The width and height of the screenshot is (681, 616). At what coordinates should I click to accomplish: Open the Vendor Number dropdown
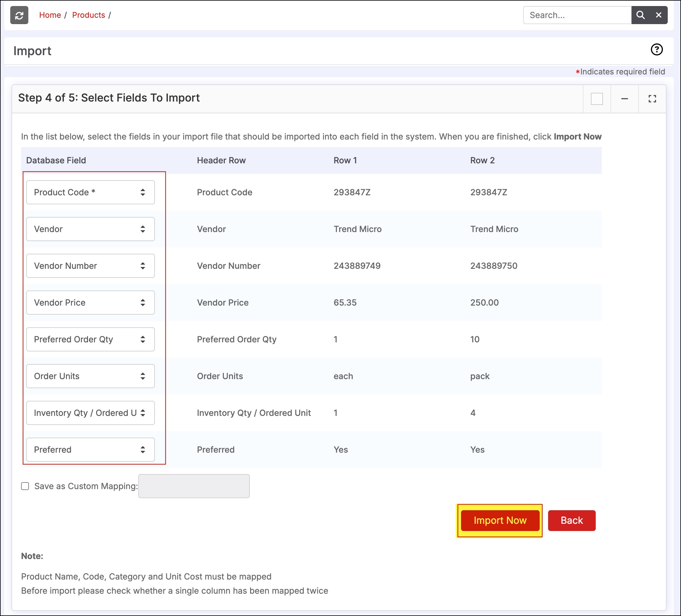click(90, 266)
